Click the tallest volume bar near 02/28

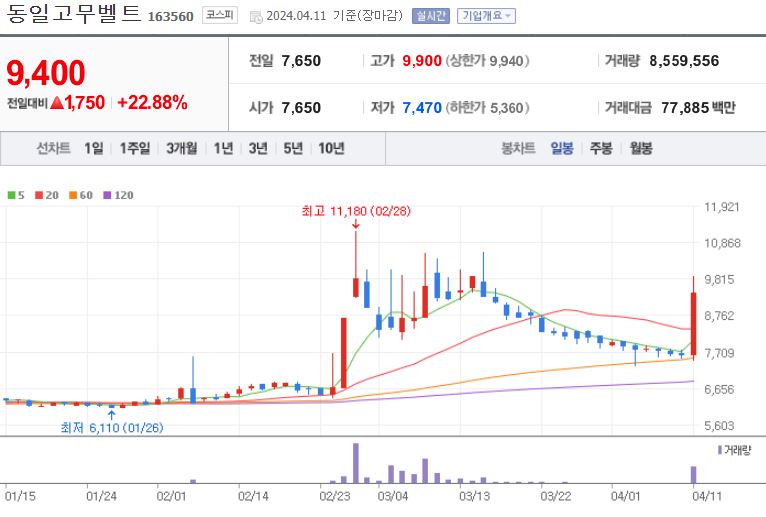coord(356,463)
